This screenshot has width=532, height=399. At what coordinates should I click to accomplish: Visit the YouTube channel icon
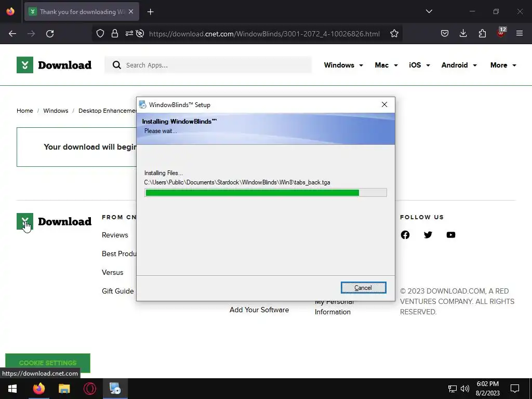tap(451, 235)
